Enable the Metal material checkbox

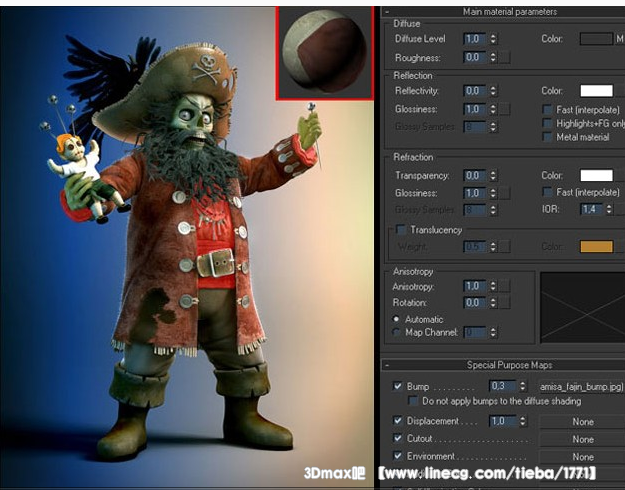click(548, 137)
